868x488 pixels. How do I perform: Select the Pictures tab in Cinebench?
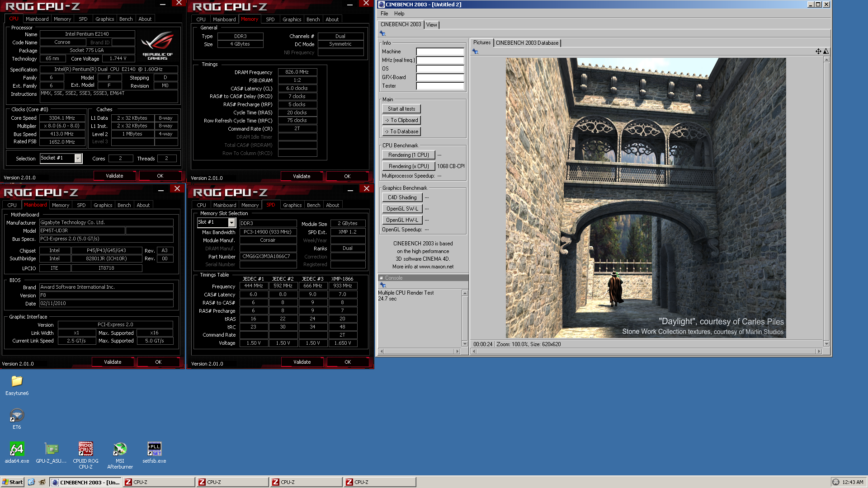pos(482,42)
